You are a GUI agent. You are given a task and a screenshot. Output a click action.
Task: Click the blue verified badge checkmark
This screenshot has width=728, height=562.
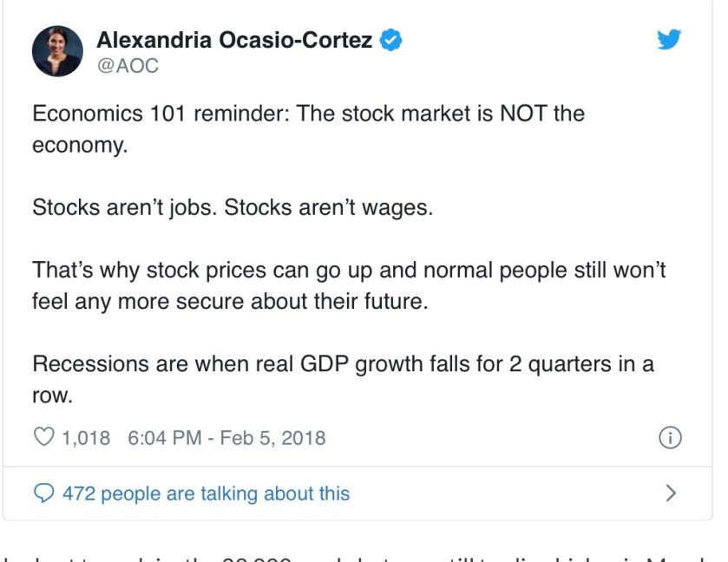click(x=392, y=40)
